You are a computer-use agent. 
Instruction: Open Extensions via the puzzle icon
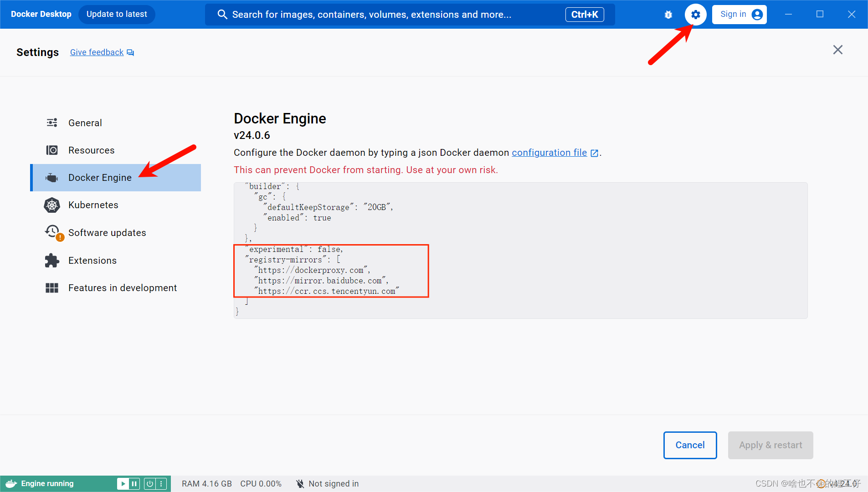pyautogui.click(x=52, y=260)
